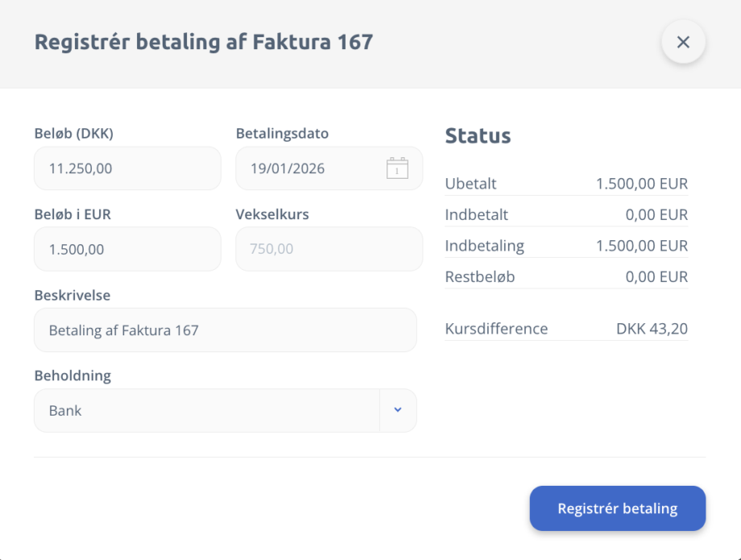
Task: Click the Beholdning label text
Action: click(x=72, y=375)
